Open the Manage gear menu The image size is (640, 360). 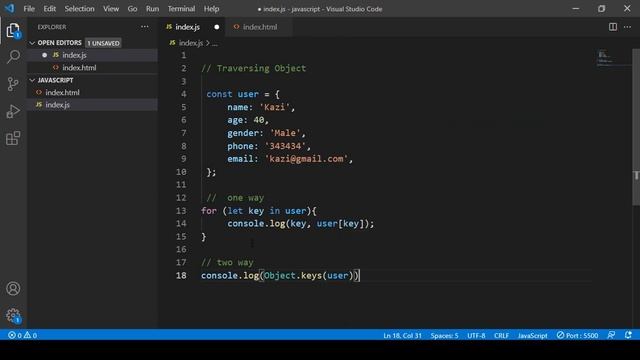tap(13, 316)
